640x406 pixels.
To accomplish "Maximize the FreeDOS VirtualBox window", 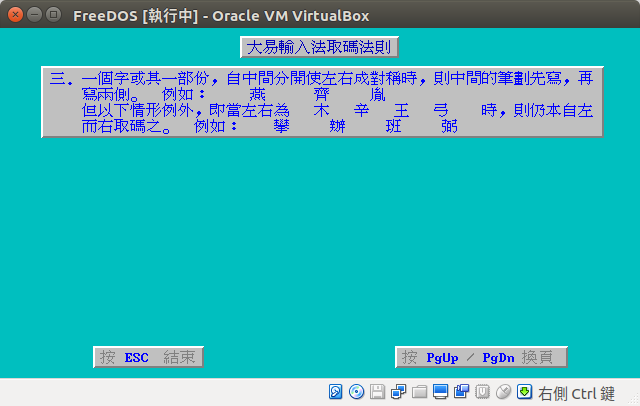I will click(52, 15).
